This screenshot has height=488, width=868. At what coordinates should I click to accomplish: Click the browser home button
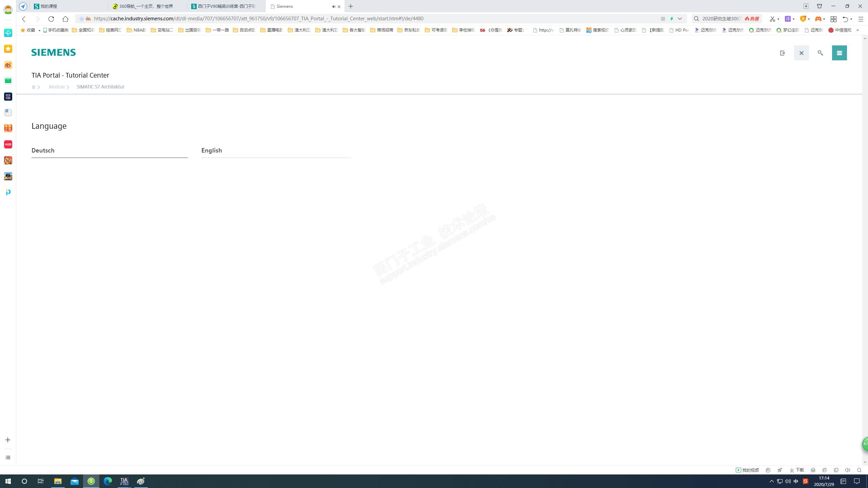(x=65, y=19)
